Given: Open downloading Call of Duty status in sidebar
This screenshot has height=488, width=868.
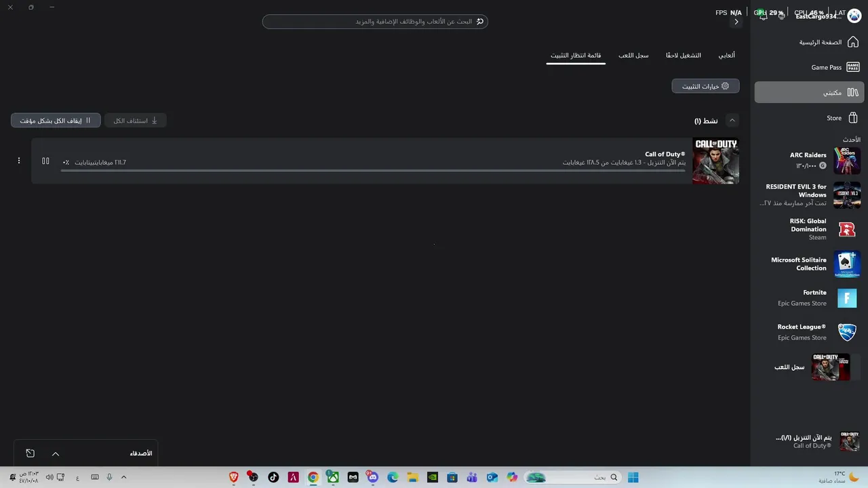Looking at the screenshot, I should point(809,441).
